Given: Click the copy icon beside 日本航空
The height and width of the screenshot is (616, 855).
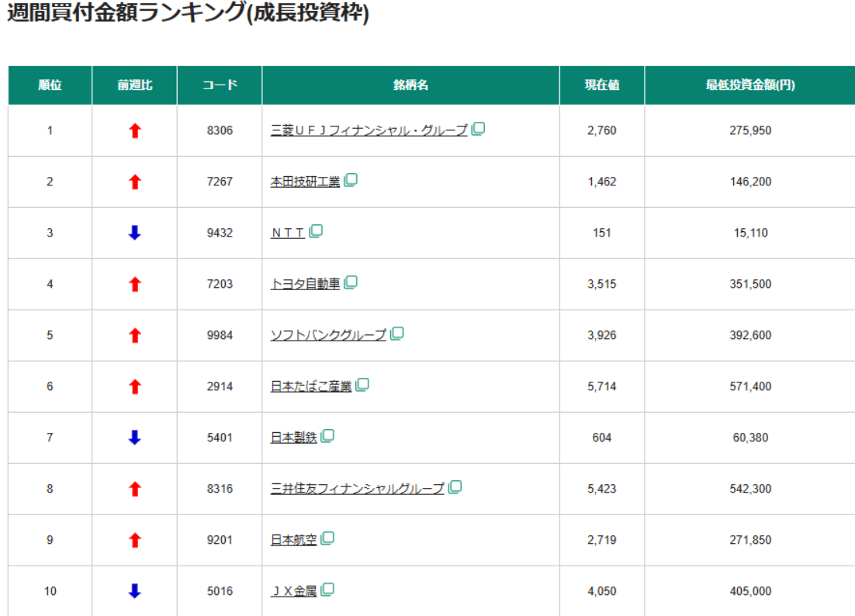Looking at the screenshot, I should click(327, 538).
